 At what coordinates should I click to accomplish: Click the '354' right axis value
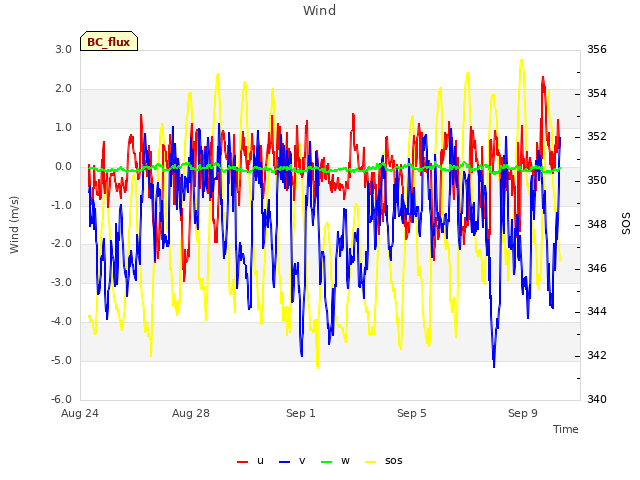[597, 93]
